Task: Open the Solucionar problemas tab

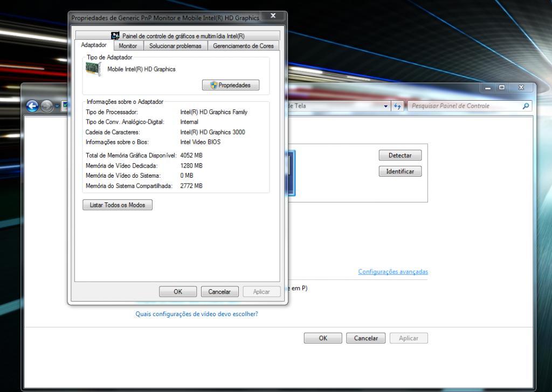Action: pyautogui.click(x=175, y=46)
